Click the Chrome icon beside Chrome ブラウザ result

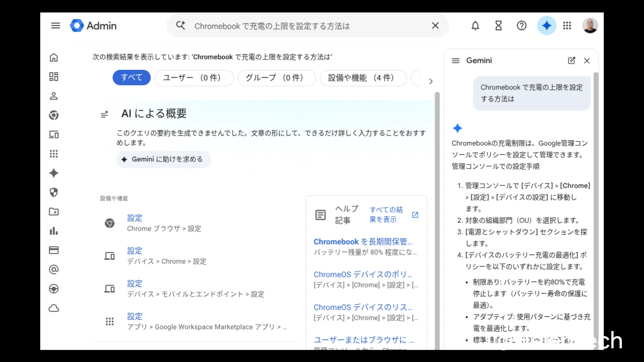point(109,223)
